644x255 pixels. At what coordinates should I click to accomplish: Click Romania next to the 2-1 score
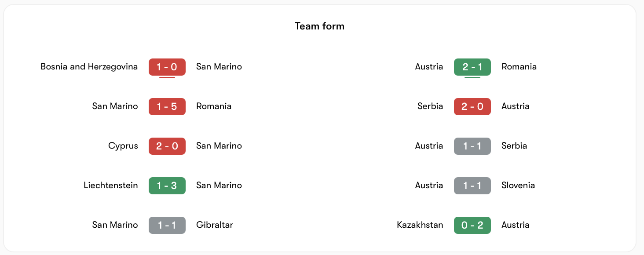pos(519,67)
